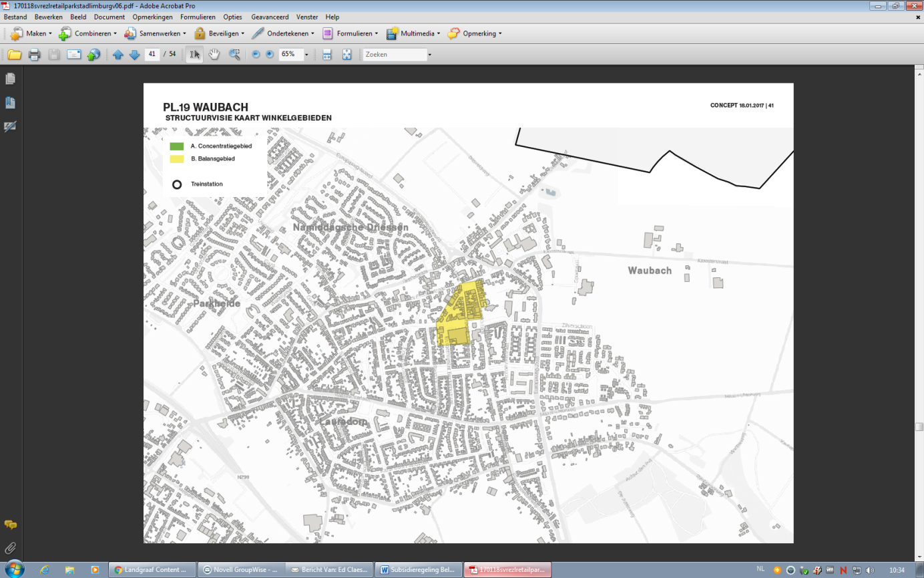Open the Pages thumbnail panel
The image size is (924, 578).
[x=10, y=79]
